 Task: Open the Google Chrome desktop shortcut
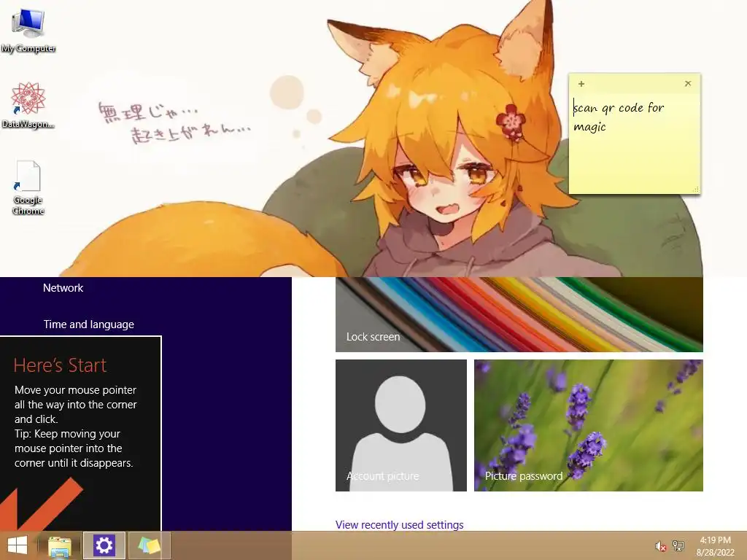(x=28, y=187)
